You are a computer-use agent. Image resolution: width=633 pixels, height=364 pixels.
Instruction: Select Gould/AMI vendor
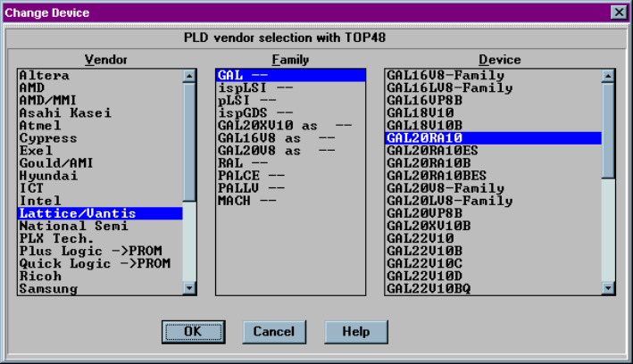pyautogui.click(x=100, y=163)
